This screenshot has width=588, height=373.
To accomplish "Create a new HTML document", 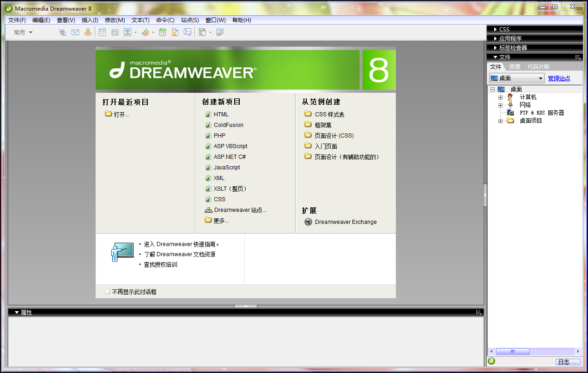I will click(221, 114).
